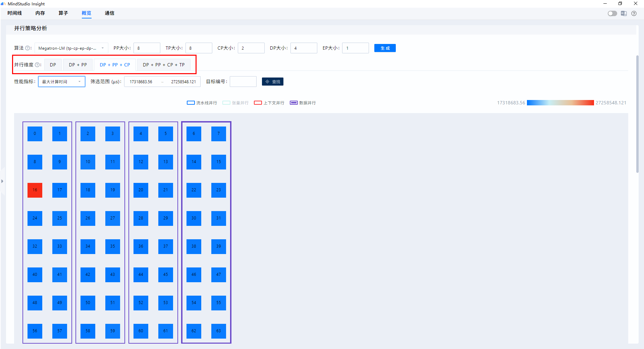Click the filter range maximum value field
The image size is (644, 349).
coord(183,82)
